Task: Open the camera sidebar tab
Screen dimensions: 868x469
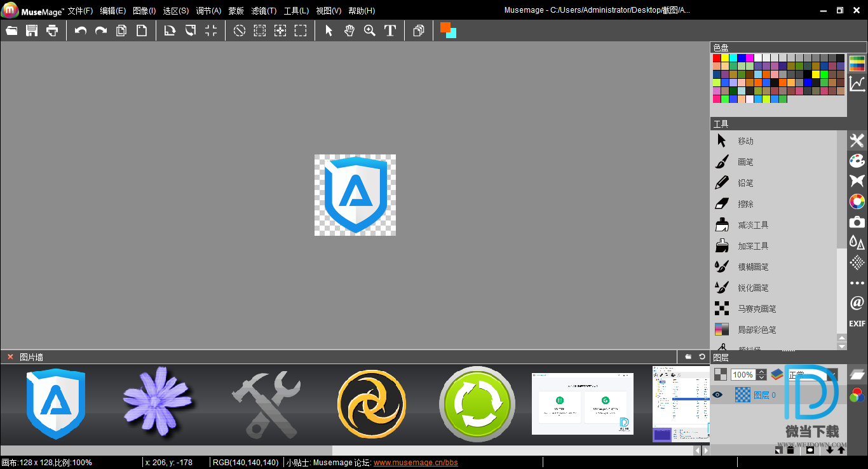Action: (857, 222)
